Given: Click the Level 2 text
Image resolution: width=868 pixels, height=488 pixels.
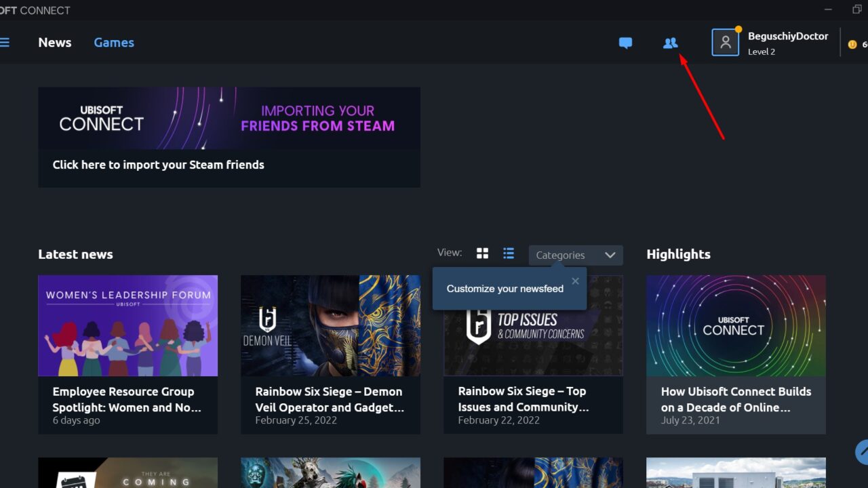Looking at the screenshot, I should click(762, 52).
